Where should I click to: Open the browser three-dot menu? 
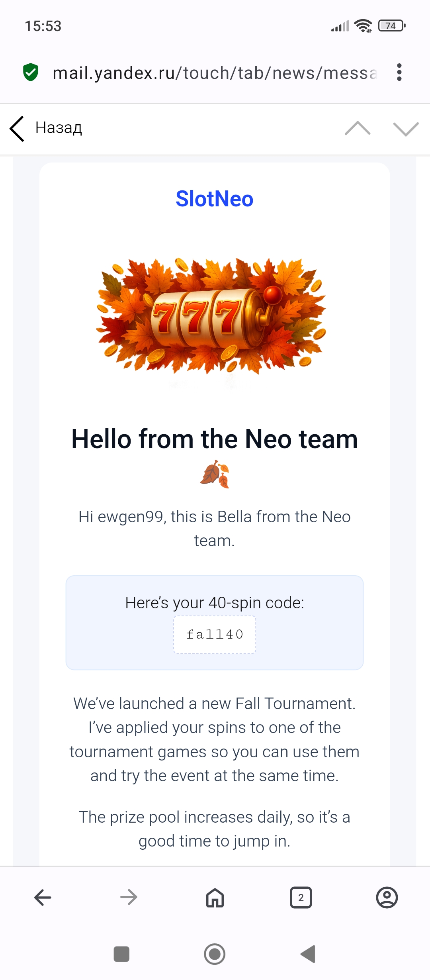[x=399, y=73]
